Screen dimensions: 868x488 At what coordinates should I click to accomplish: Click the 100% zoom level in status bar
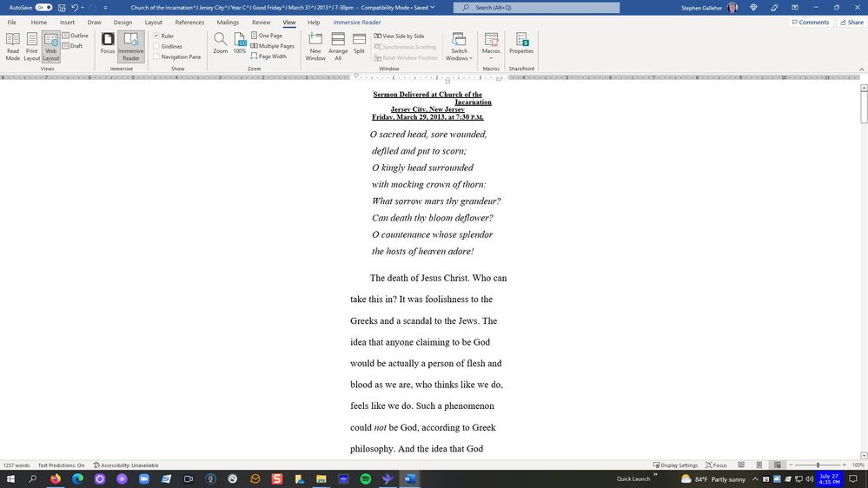[x=858, y=465]
